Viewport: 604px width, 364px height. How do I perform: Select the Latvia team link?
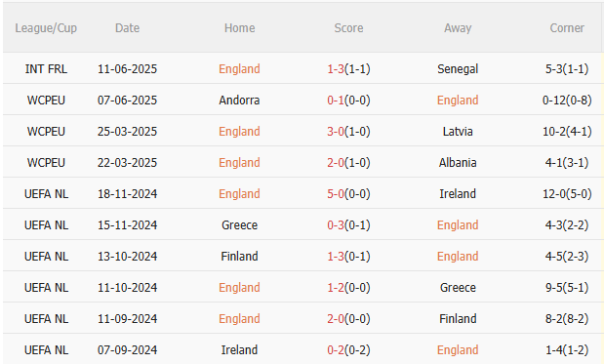tap(458, 132)
